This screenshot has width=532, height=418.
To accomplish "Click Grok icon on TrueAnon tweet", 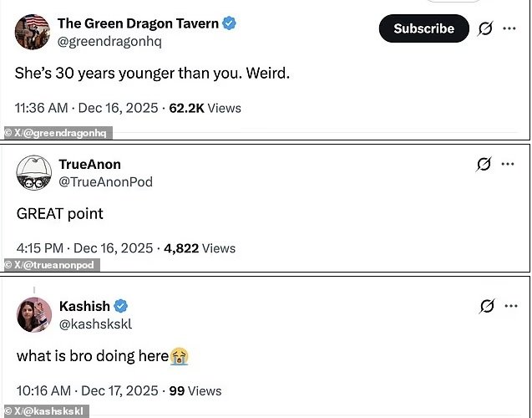I will pyautogui.click(x=484, y=164).
